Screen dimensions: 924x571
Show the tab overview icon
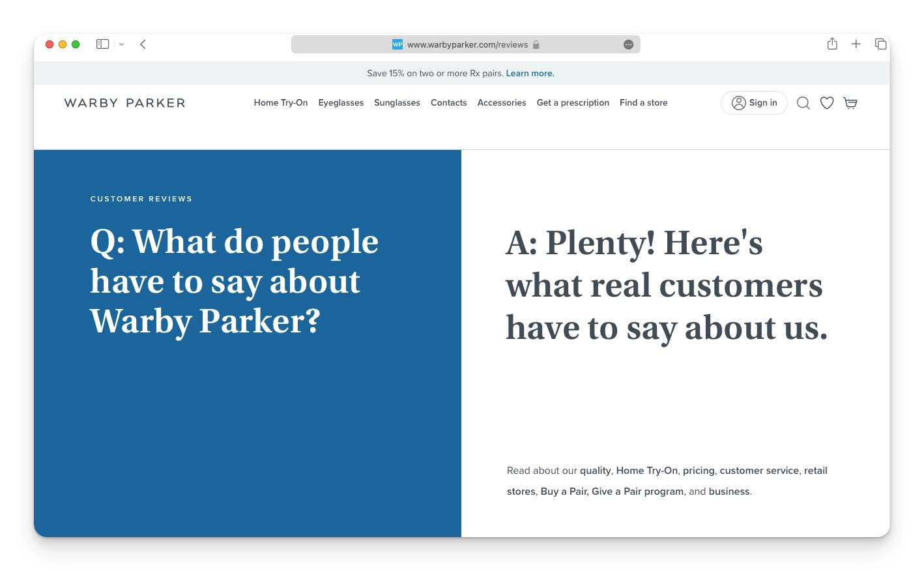tap(881, 44)
